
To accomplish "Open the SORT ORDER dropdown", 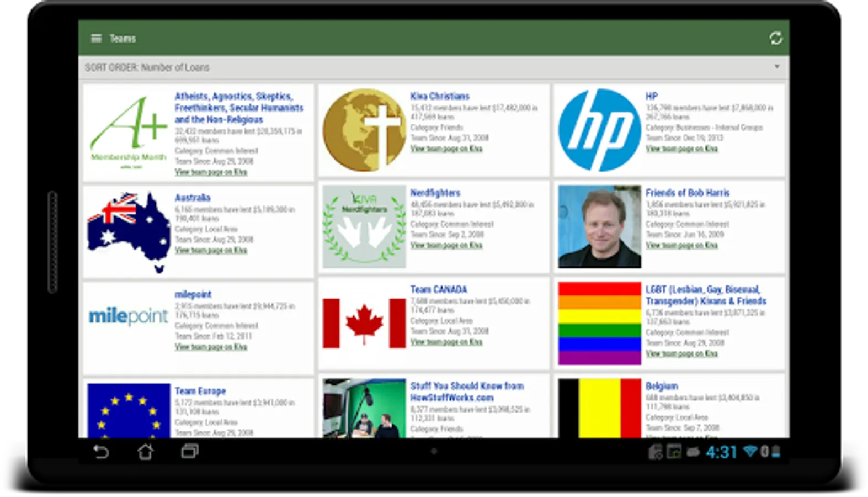I will [x=434, y=67].
